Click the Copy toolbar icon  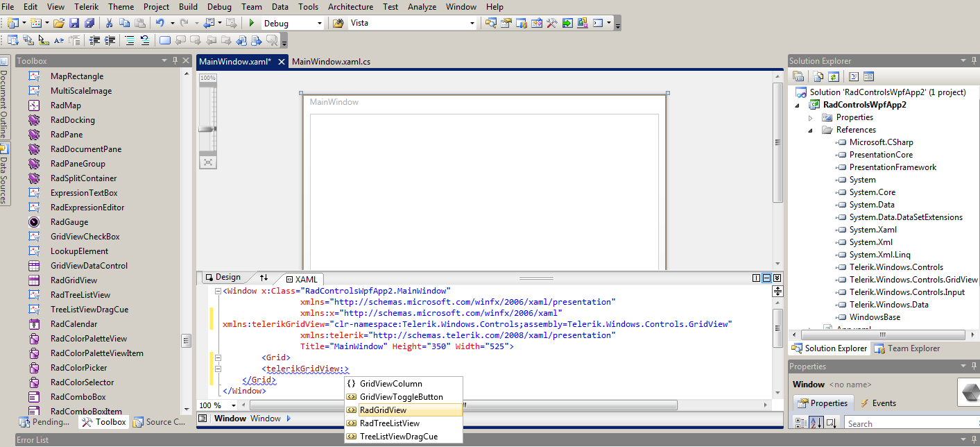(124, 23)
